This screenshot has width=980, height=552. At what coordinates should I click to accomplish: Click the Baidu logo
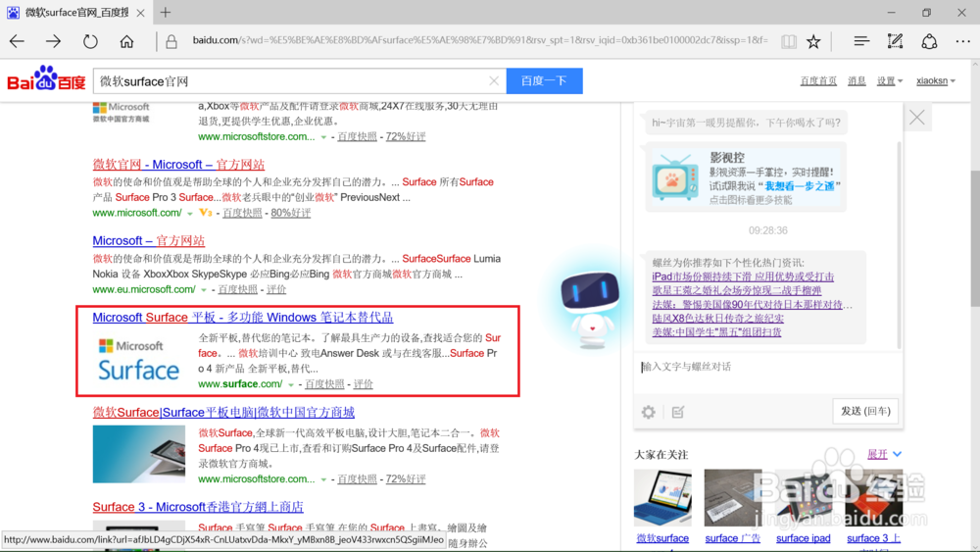[x=46, y=79]
